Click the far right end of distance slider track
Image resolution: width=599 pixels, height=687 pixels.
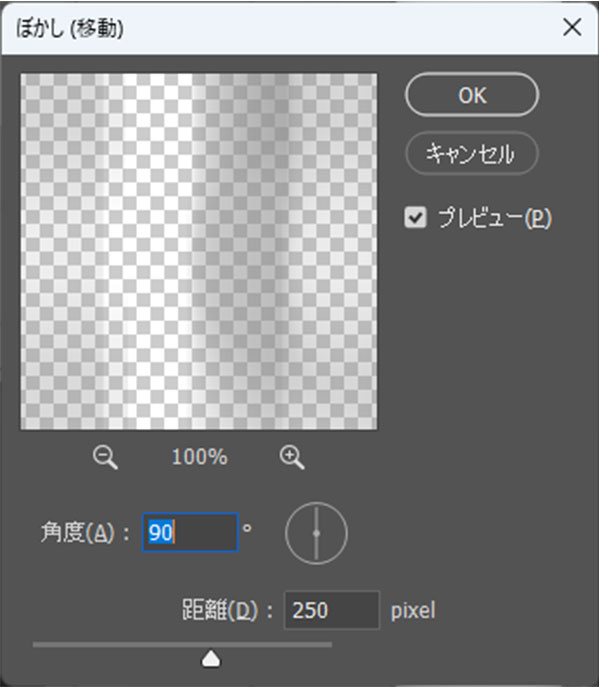[330, 645]
